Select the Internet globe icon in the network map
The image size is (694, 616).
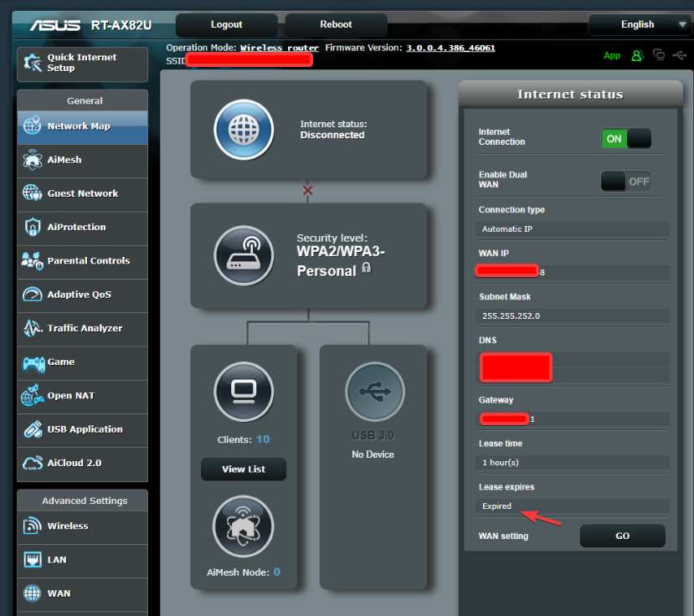(244, 129)
